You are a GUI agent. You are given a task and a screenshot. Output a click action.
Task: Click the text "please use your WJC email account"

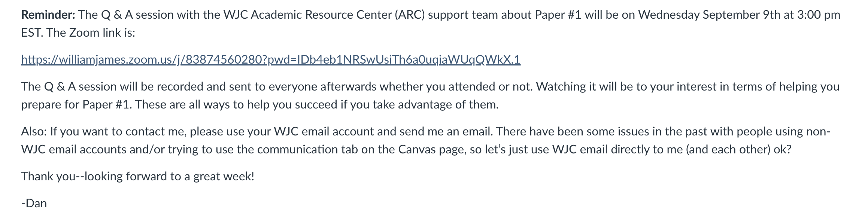(282, 131)
